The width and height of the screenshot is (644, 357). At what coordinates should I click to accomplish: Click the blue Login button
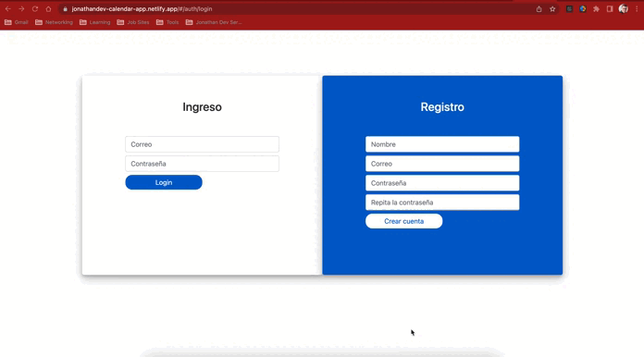click(164, 182)
